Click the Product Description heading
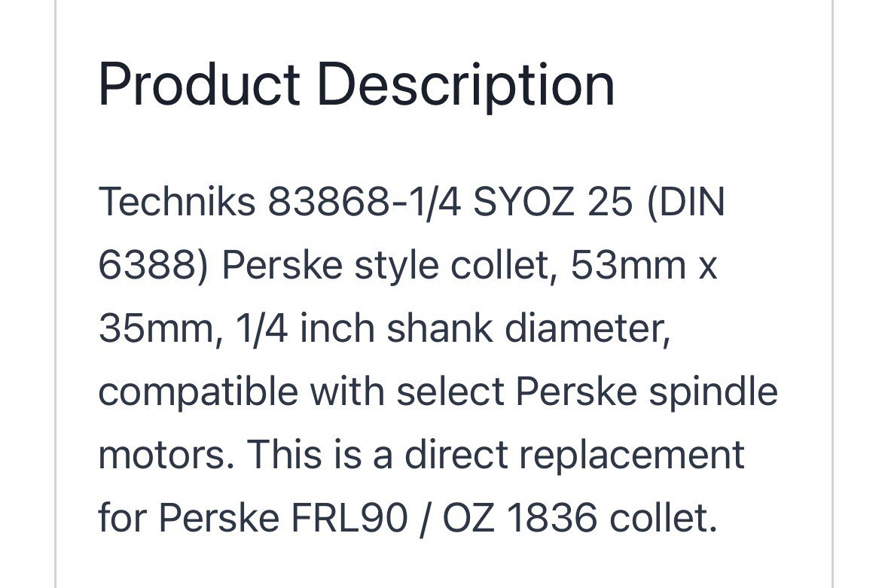Screen dimensions: 888x588 pyautogui.click(x=357, y=86)
